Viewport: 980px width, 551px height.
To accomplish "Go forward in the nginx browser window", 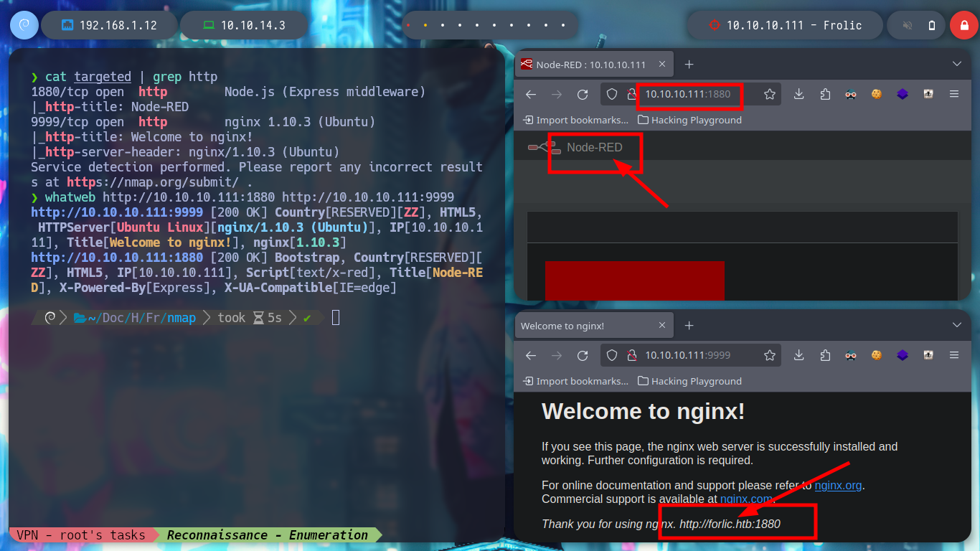I will pyautogui.click(x=557, y=355).
